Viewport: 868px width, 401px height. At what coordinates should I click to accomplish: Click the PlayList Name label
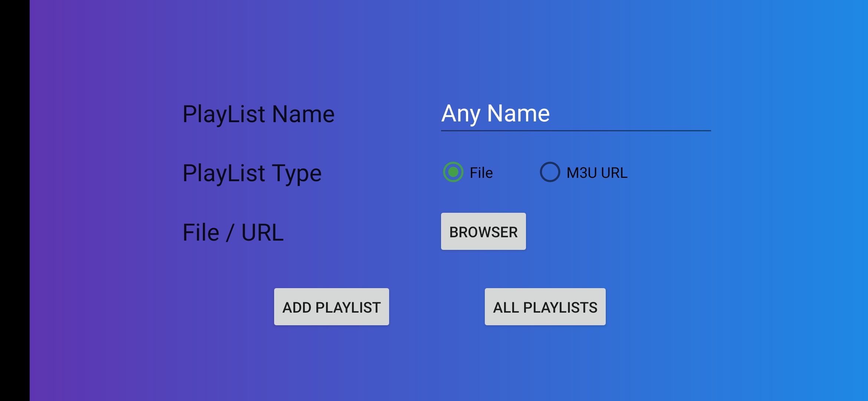point(259,114)
